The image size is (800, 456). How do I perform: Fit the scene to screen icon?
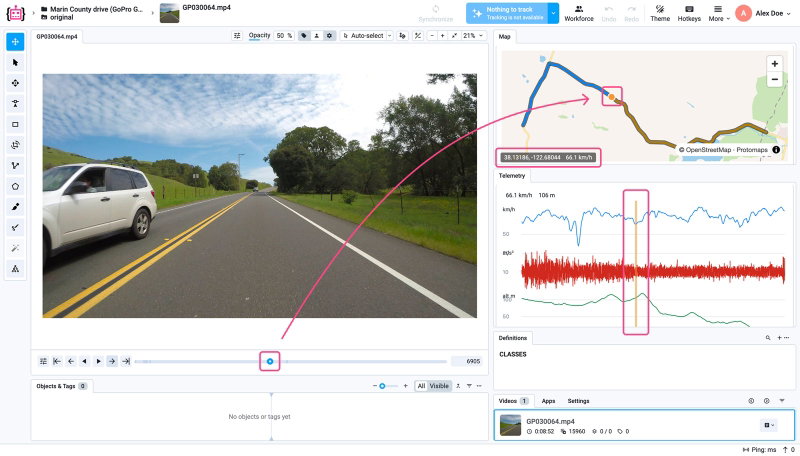454,36
